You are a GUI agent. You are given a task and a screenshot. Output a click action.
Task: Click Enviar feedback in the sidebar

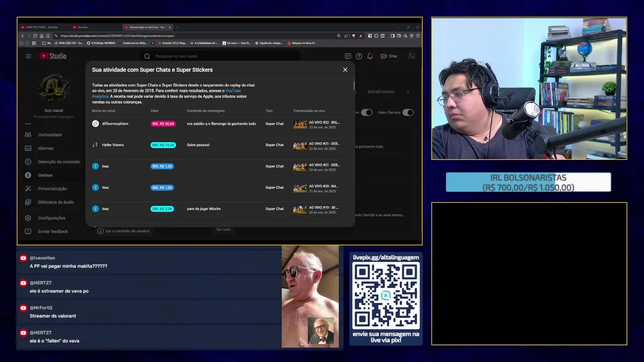[53, 231]
